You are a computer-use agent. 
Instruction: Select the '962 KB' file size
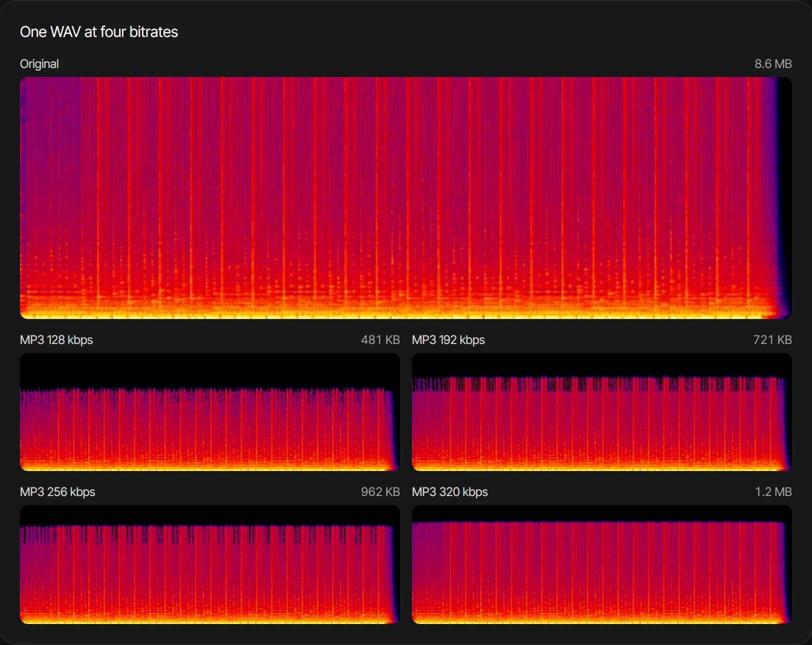pos(380,492)
